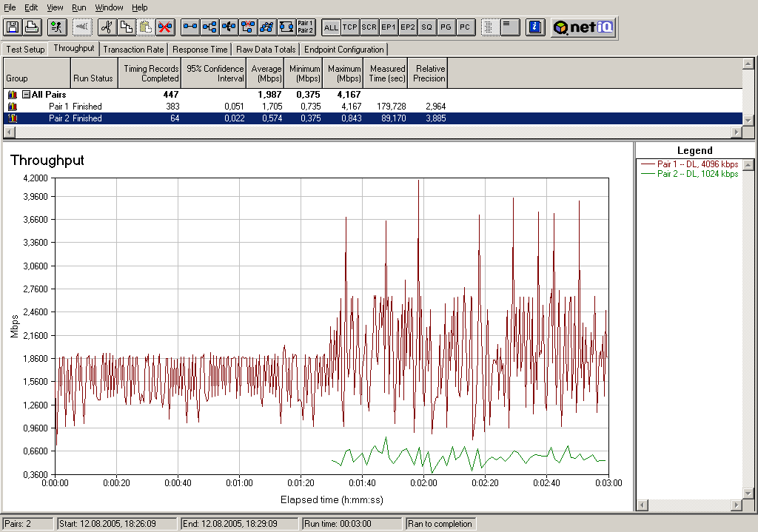The width and height of the screenshot is (758, 532).
Task: Click the Save floppy disk icon
Action: [x=13, y=27]
